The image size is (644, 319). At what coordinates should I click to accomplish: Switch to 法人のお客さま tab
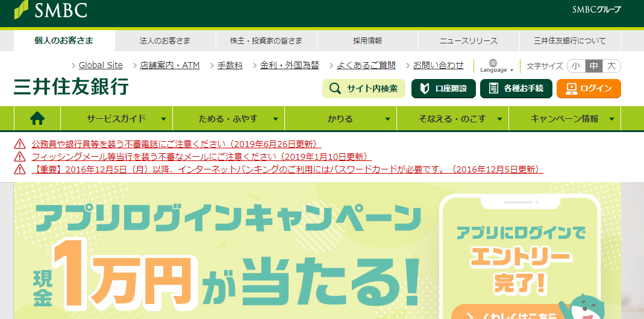click(165, 40)
